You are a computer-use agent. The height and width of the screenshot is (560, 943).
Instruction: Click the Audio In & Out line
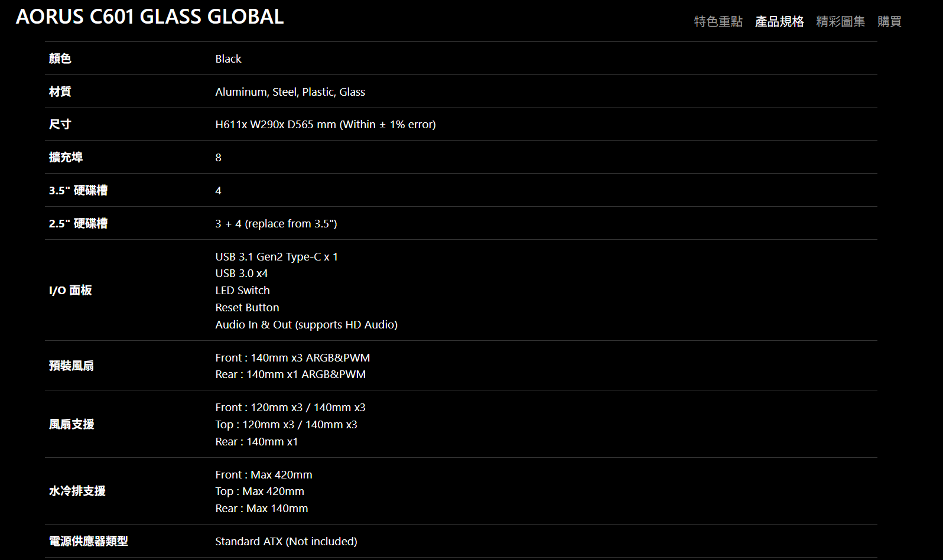(306, 325)
